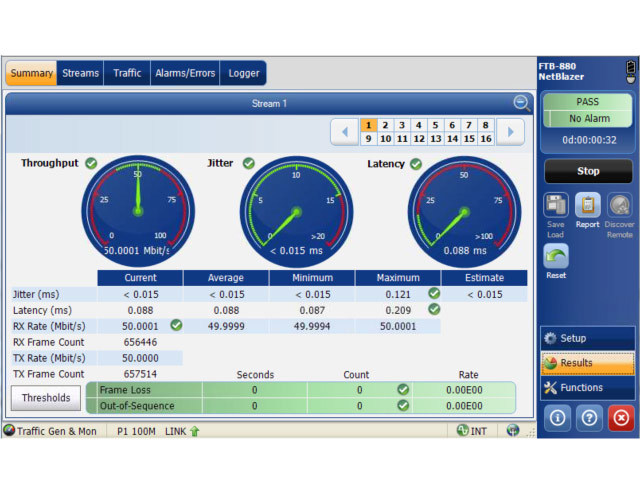Click the Save Load icon
Image resolution: width=640 pixels, height=496 pixels.
[x=556, y=205]
